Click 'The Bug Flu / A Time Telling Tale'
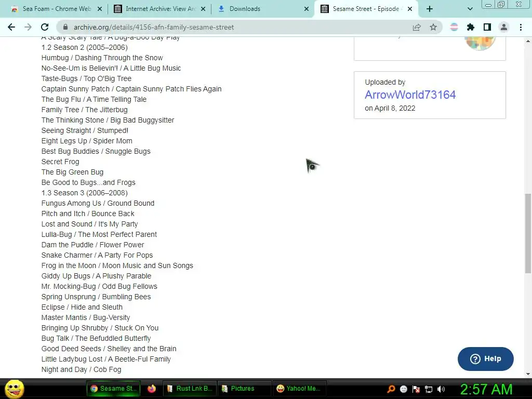The height and width of the screenshot is (399, 532). coord(94,99)
